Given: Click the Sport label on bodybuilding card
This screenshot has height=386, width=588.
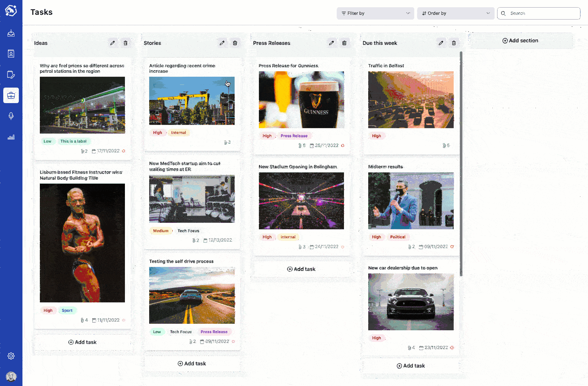Looking at the screenshot, I should 67,310.
